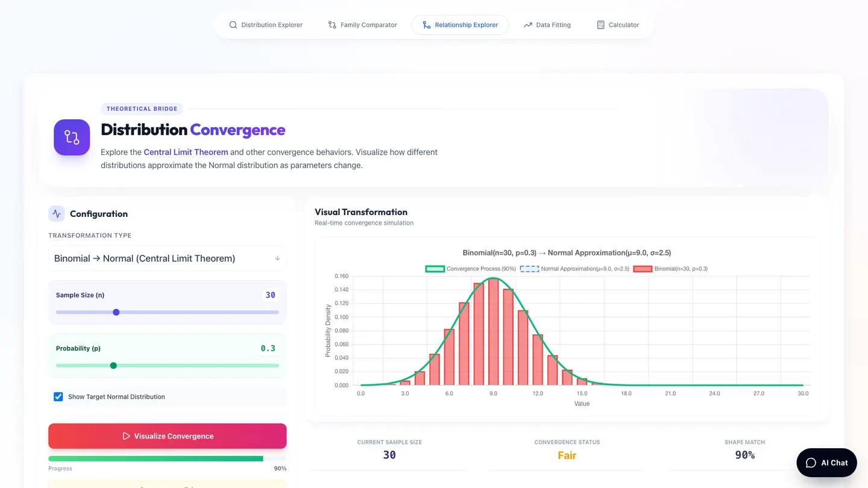Click the Calculator icon in navigation
Viewport: 868px width, 488px height.
pyautogui.click(x=600, y=25)
